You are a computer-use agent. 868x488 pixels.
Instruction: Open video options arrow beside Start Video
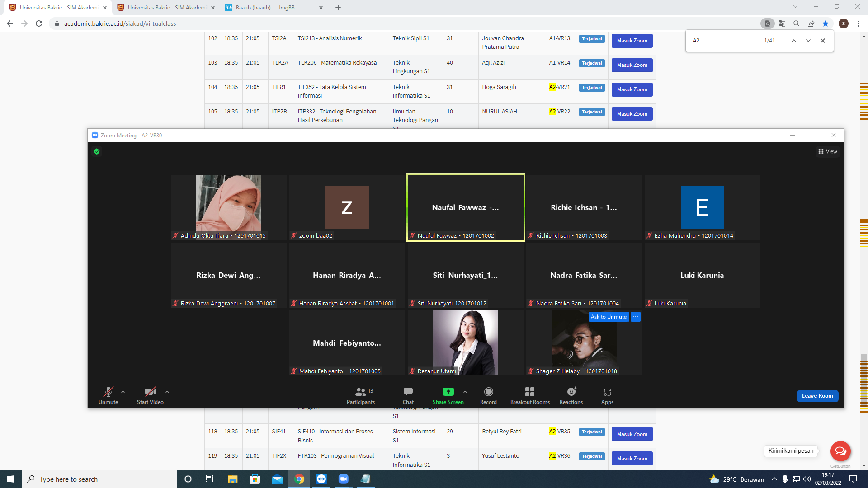point(167,392)
